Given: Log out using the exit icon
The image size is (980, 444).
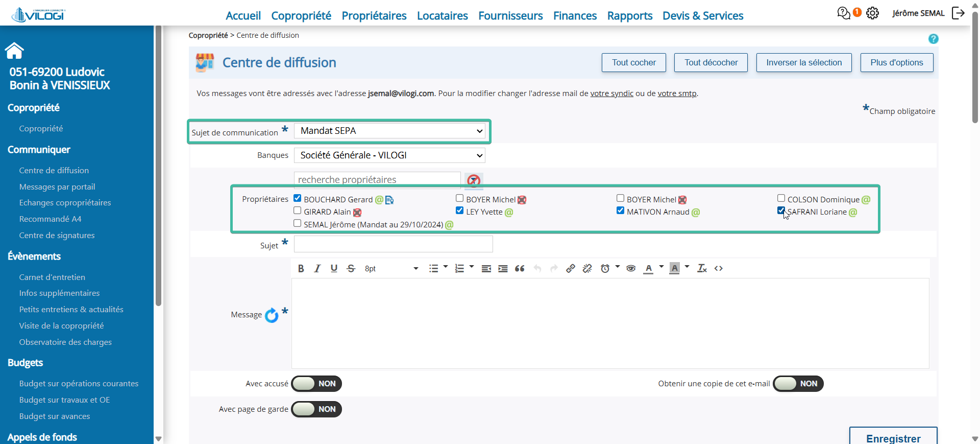Looking at the screenshot, I should (959, 13).
